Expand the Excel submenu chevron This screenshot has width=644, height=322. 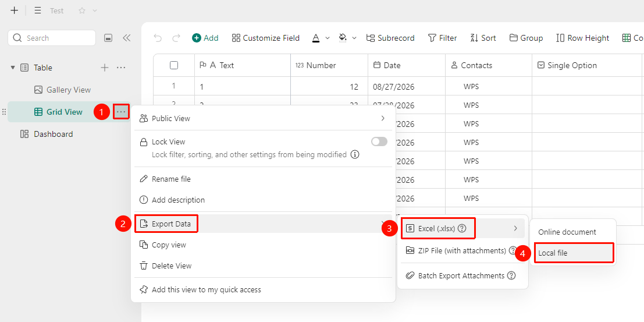click(x=515, y=228)
